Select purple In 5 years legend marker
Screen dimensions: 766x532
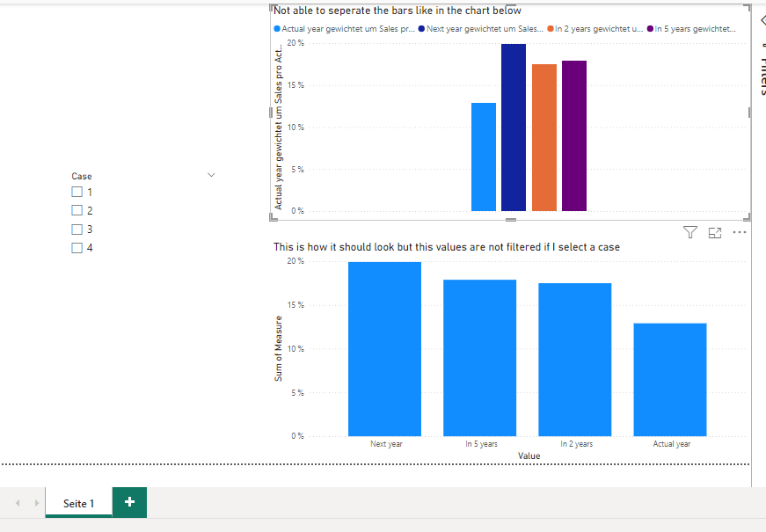point(650,29)
